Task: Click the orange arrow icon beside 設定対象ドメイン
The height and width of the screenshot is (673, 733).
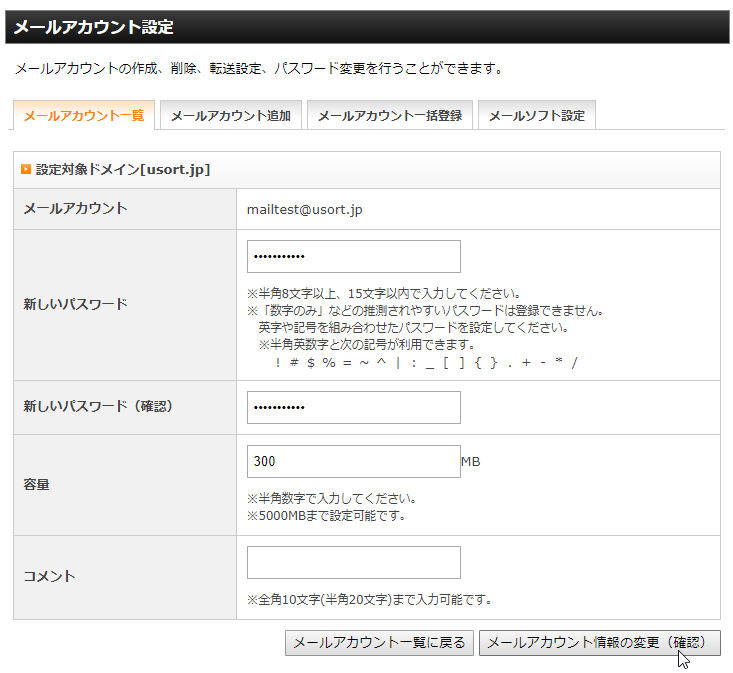Action: coord(26,170)
